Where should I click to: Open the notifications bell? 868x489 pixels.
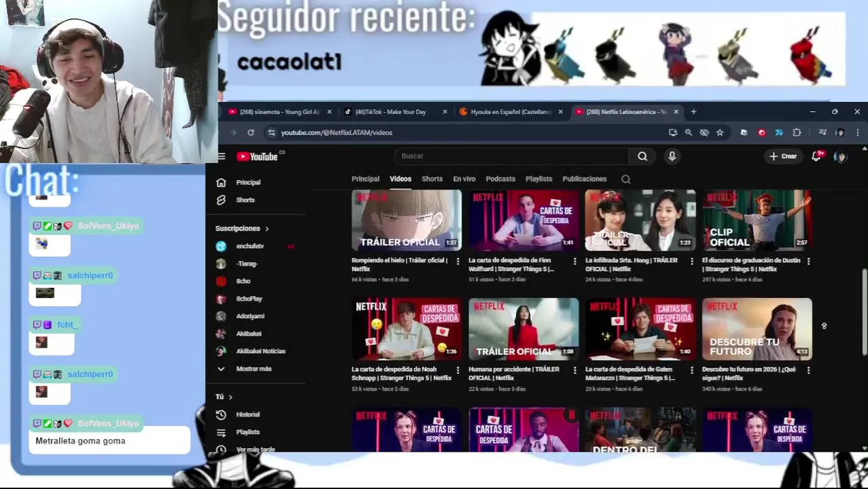tap(816, 156)
